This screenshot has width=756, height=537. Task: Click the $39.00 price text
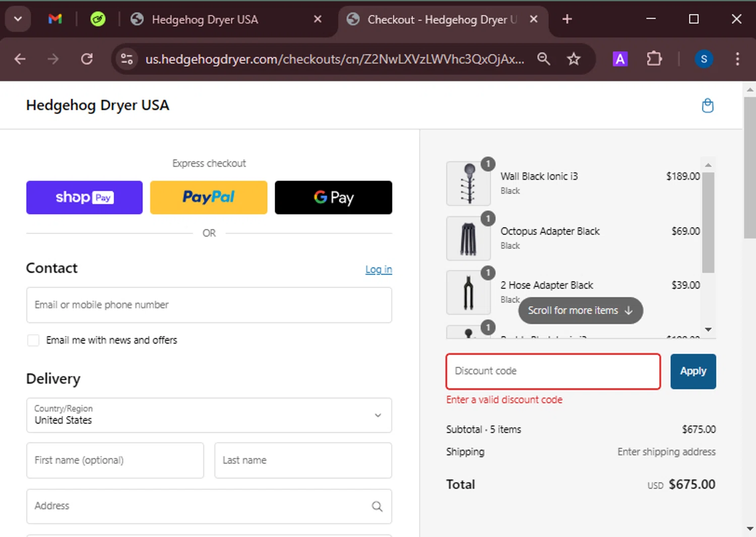(x=685, y=285)
